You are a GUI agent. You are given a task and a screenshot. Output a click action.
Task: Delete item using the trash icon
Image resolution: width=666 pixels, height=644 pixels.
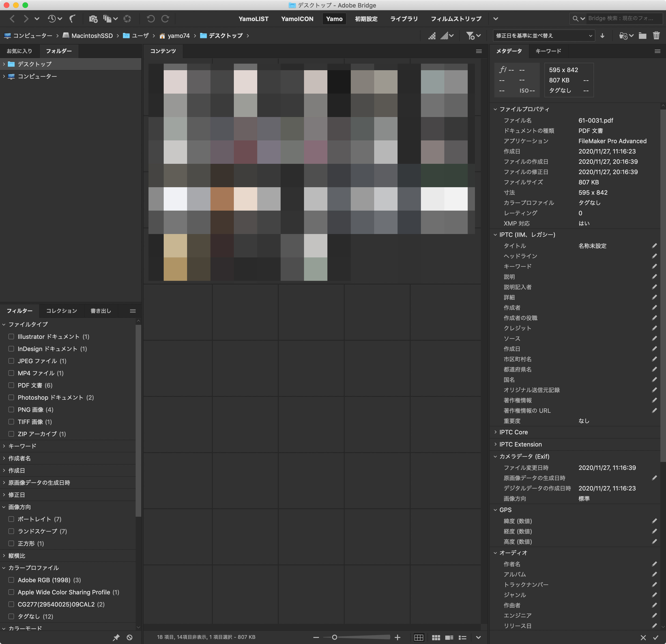656,35
